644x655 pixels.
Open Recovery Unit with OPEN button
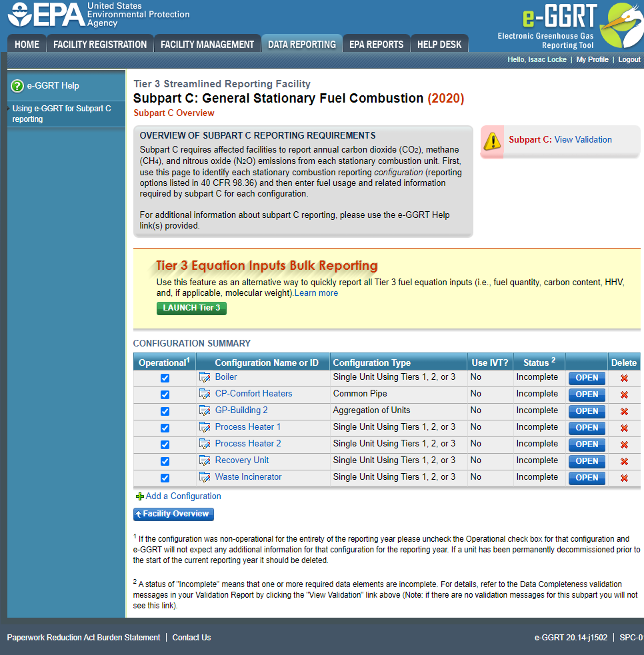click(x=587, y=462)
